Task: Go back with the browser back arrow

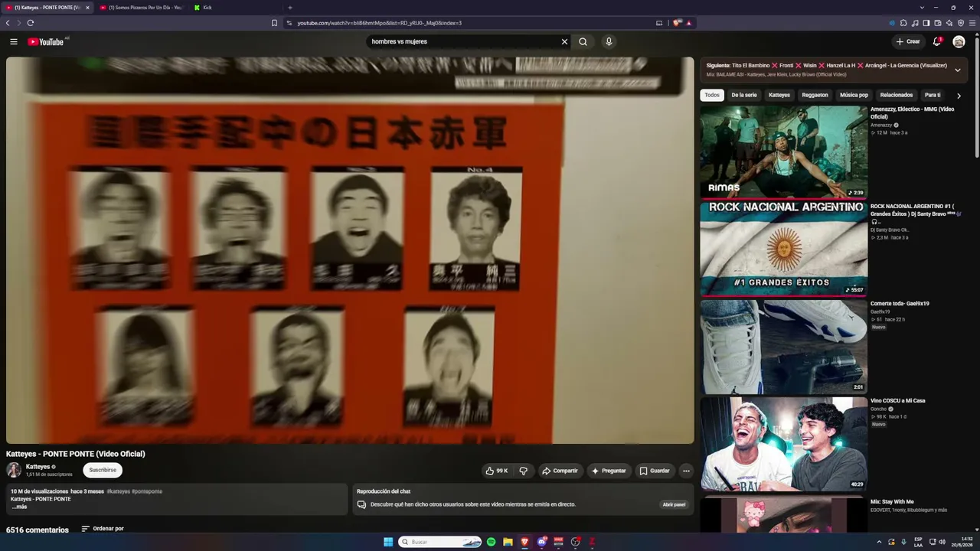Action: click(8, 23)
